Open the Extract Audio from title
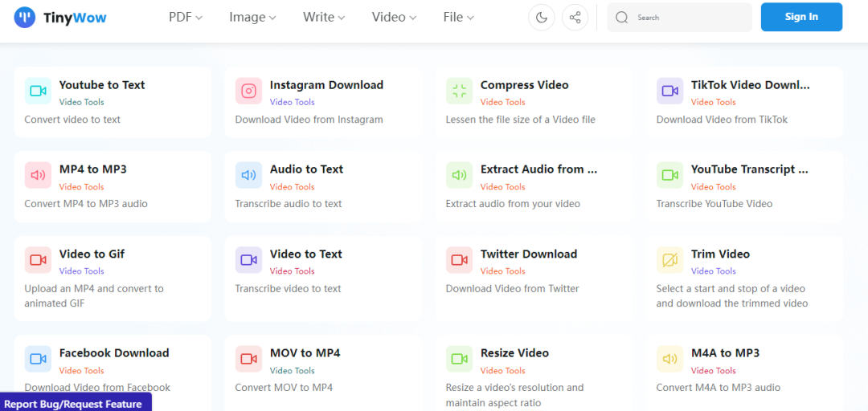Viewport: 868px width, 411px height. pos(538,169)
